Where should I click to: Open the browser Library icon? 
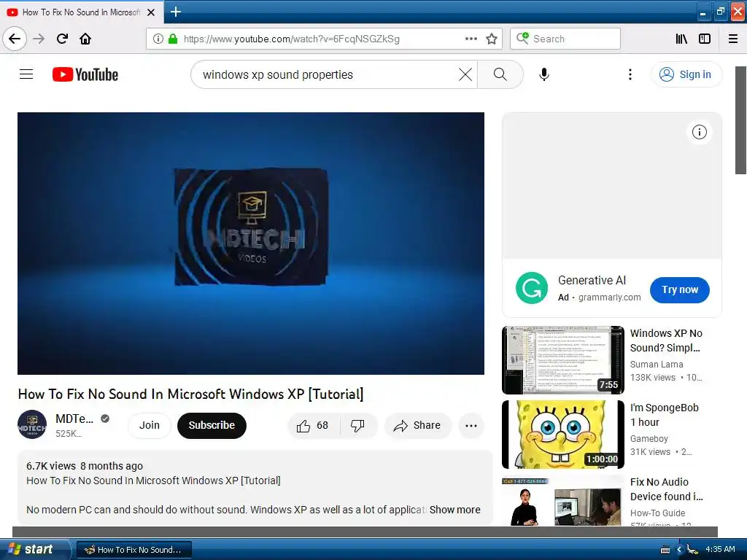click(682, 39)
